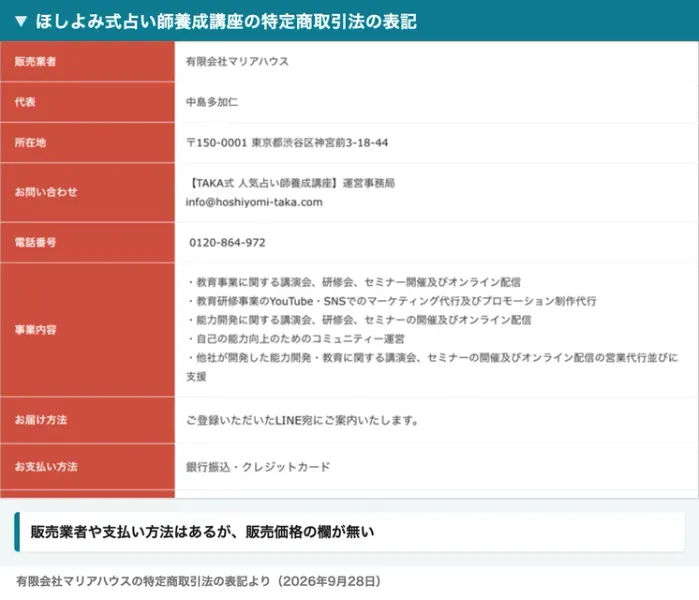Click the お問い合わせ label cell
The height and width of the screenshot is (600, 699).
pyautogui.click(x=87, y=192)
